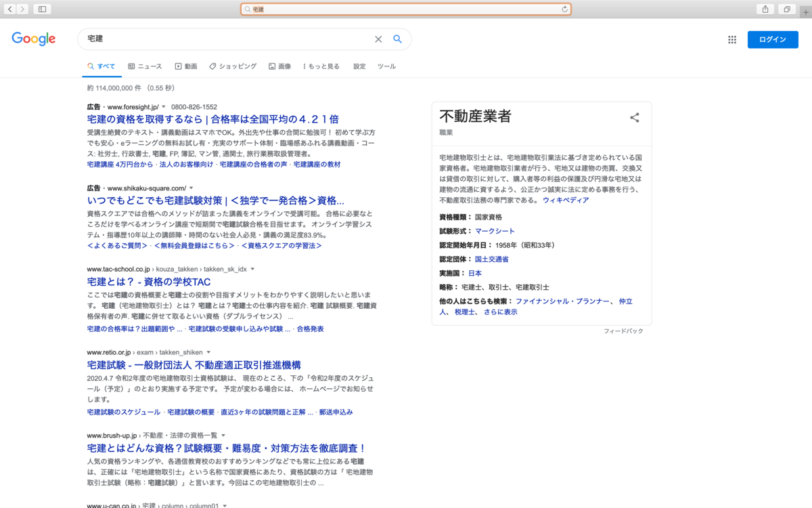Click 直近3ヶ年の試験問題と正解 sitelink

point(267,412)
